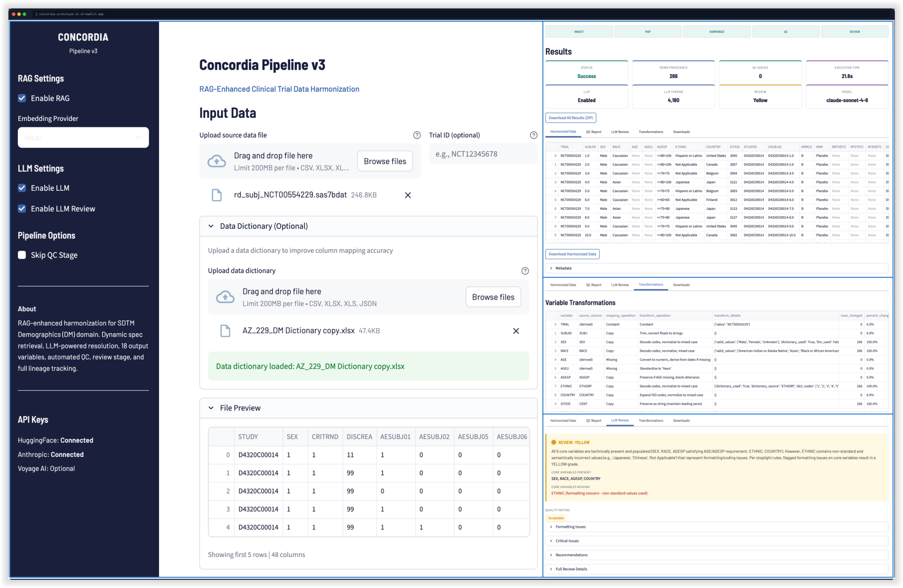The height and width of the screenshot is (588, 903).
Task: Enable Skip QC Stage
Action: click(22, 255)
